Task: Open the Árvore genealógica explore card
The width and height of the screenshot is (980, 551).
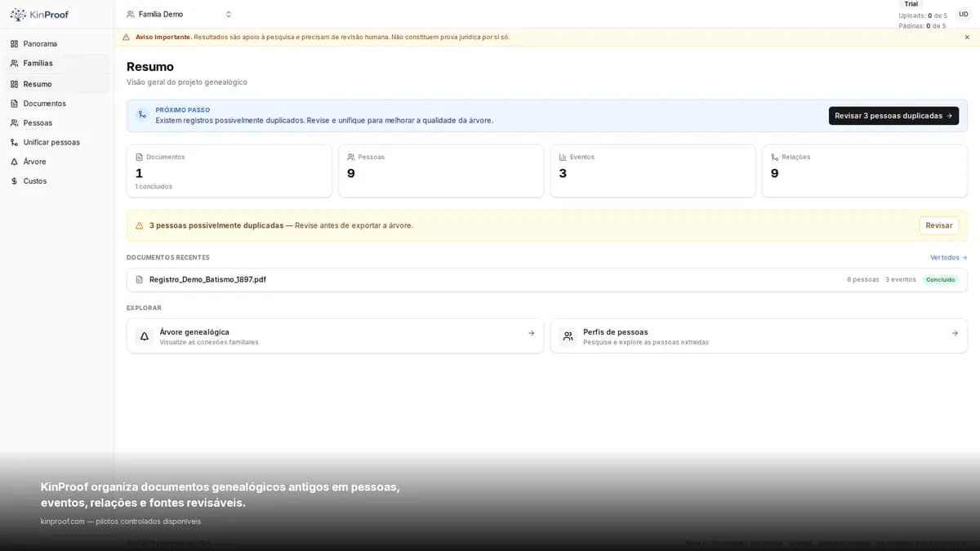Action: coord(335,335)
